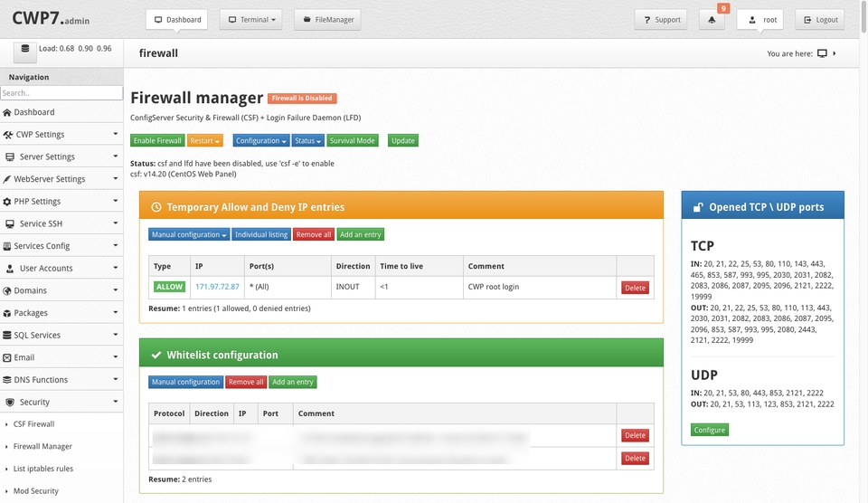This screenshot has width=868, height=503.
Task: Click Manual configuration in Whitelist section
Action: click(186, 383)
